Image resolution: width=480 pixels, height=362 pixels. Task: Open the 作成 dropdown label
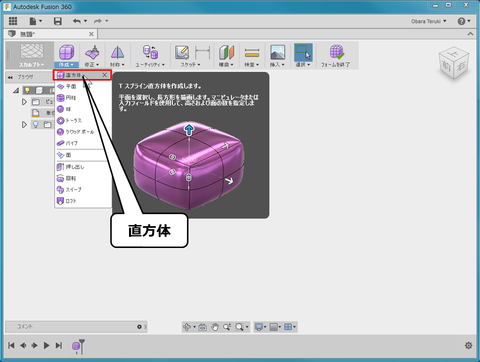[x=66, y=65]
